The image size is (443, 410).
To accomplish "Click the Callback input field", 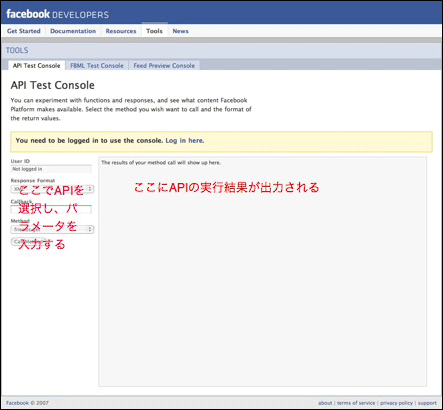I will click(51, 209).
